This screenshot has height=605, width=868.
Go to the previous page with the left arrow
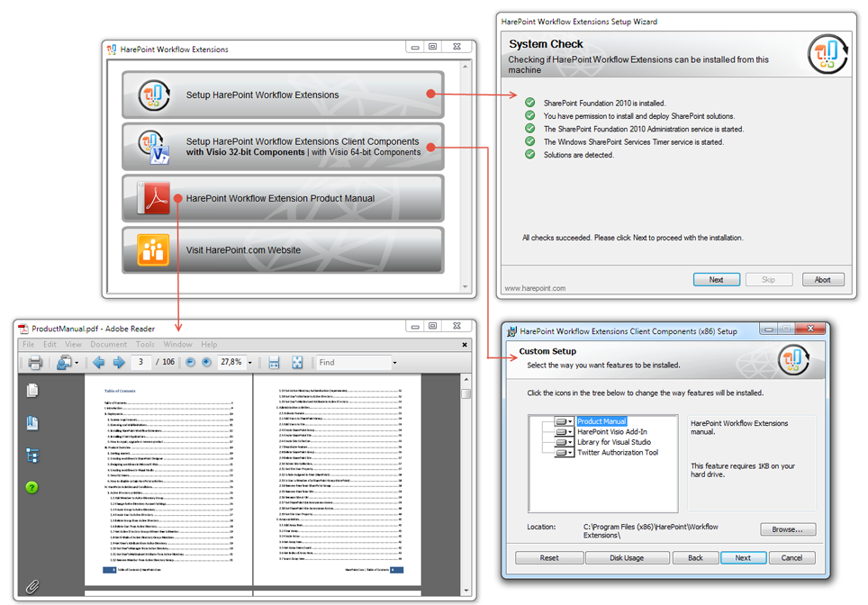point(99,363)
